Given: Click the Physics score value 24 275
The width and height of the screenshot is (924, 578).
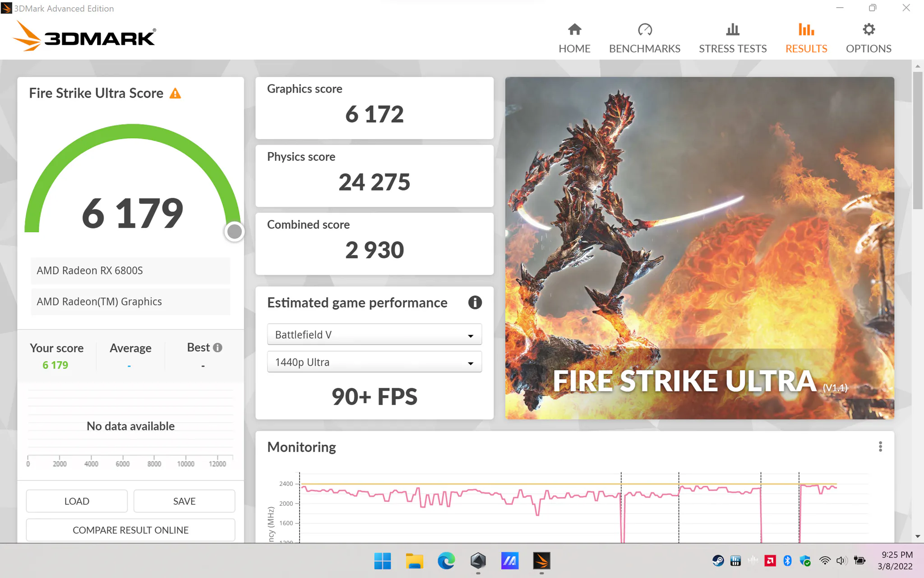Looking at the screenshot, I should point(374,182).
